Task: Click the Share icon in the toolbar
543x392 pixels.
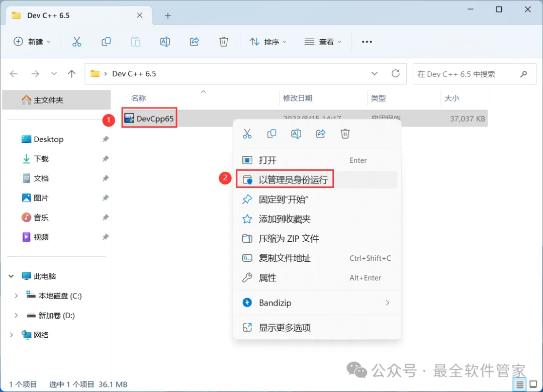Action: point(194,42)
